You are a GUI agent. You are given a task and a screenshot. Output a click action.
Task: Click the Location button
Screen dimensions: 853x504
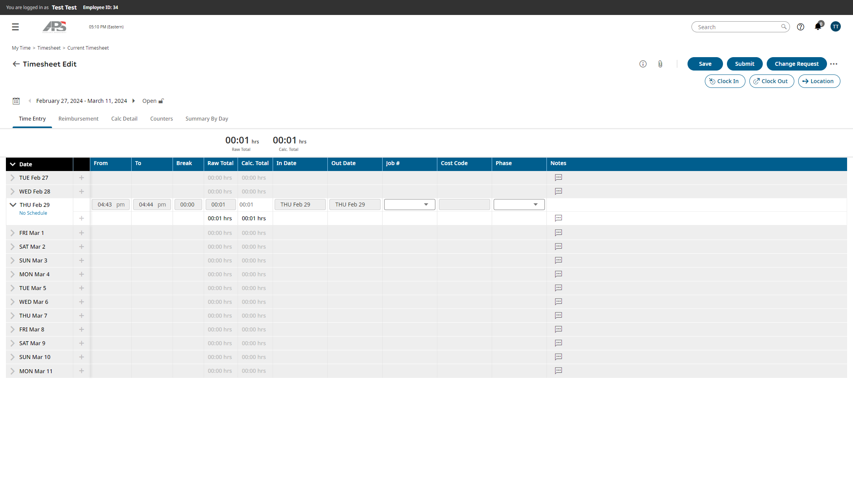[x=819, y=81]
